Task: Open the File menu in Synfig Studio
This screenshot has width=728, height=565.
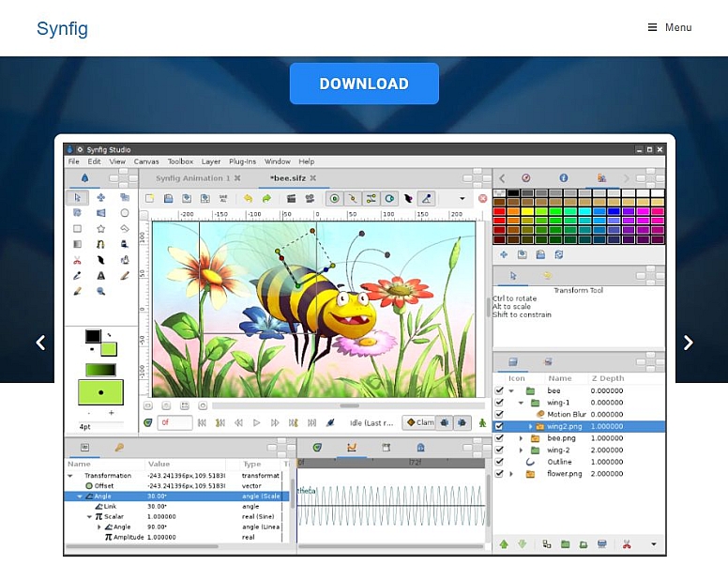Action: coord(74,161)
